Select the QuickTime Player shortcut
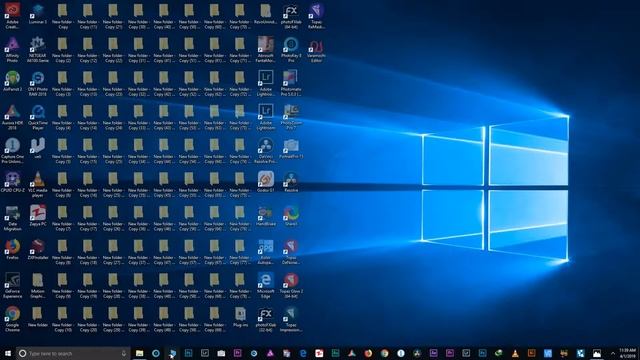This screenshot has height=360, width=640. (38, 117)
